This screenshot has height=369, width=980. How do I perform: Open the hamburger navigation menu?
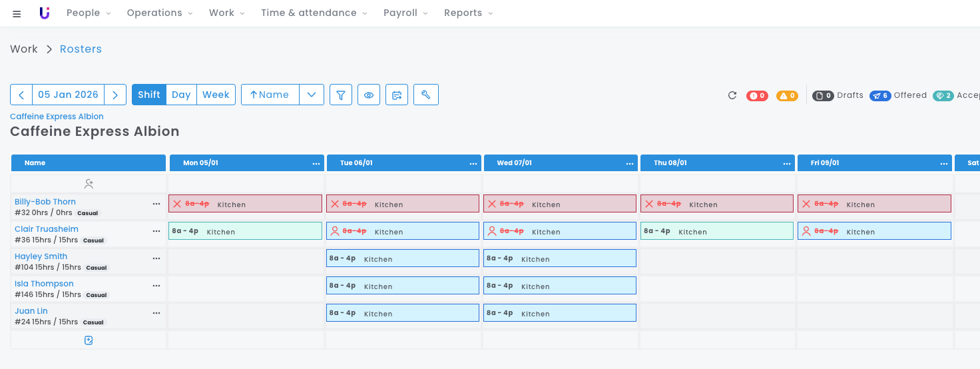click(17, 13)
